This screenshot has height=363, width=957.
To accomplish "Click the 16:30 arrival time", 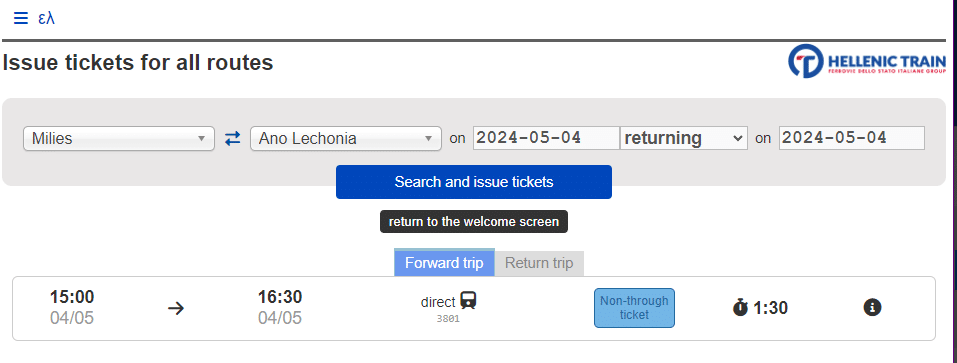I will [280, 297].
